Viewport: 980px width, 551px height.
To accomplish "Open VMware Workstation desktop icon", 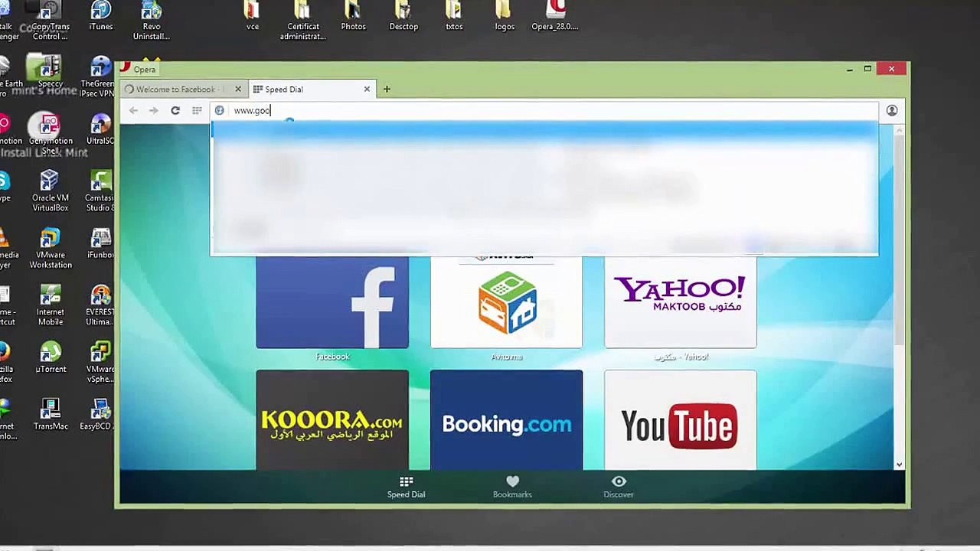I will pyautogui.click(x=51, y=249).
